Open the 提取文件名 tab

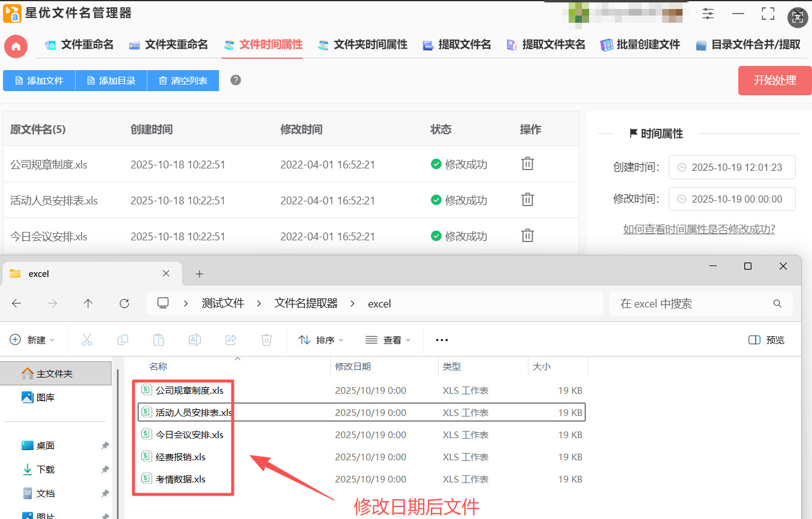457,45
